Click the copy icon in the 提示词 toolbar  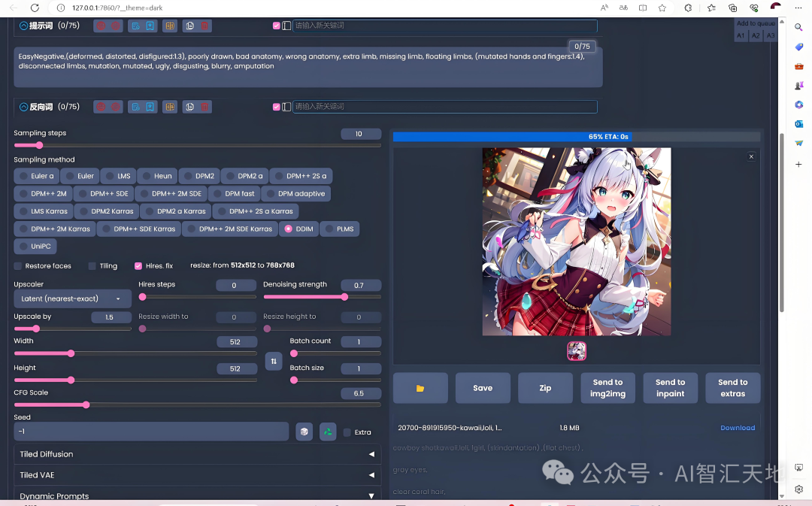(190, 26)
